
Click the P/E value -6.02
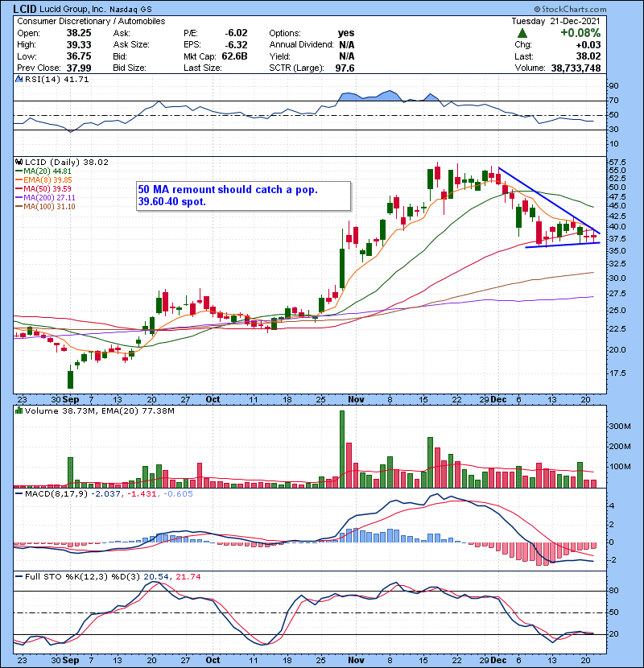click(236, 33)
